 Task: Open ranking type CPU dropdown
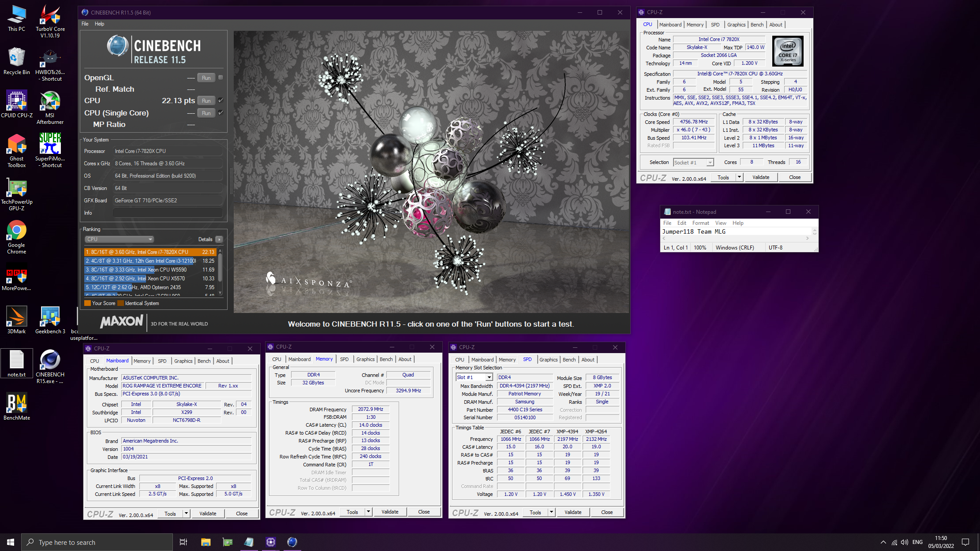coord(119,239)
